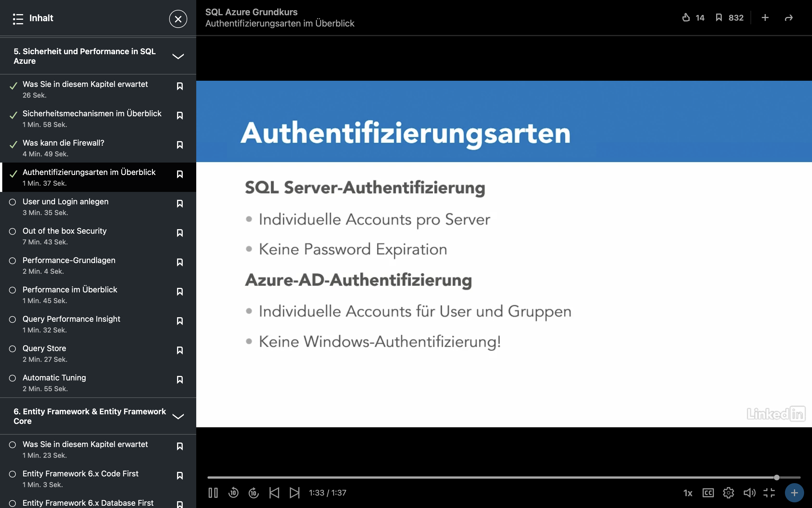Play 'Automatic Tuning' video
812x508 pixels.
pyautogui.click(x=98, y=383)
